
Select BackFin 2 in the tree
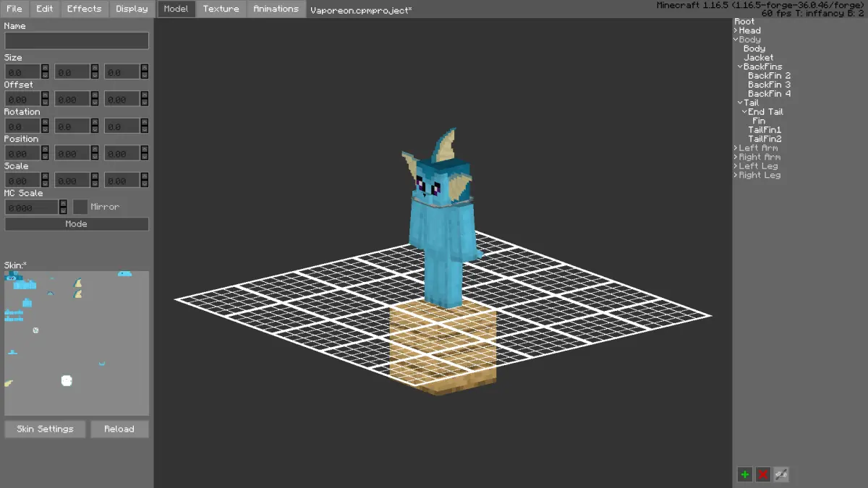[x=769, y=76]
